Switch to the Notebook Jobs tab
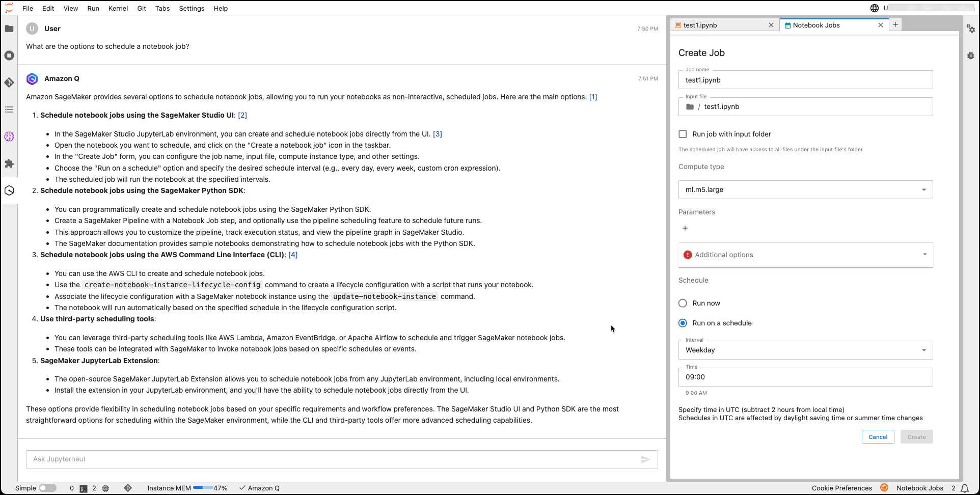 [x=834, y=25]
